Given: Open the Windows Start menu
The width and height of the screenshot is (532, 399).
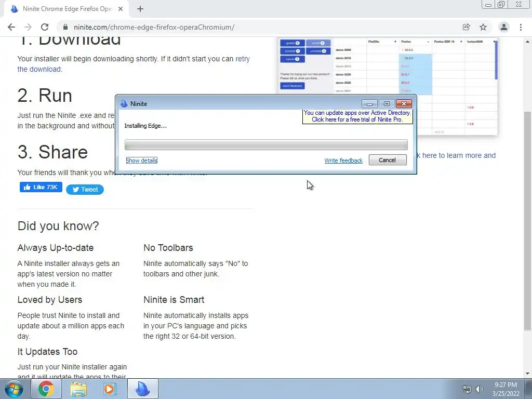Looking at the screenshot, I should 14,389.
